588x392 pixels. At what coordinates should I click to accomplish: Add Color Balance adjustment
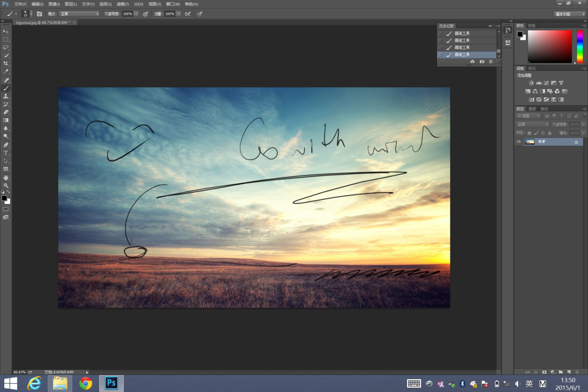(535, 92)
